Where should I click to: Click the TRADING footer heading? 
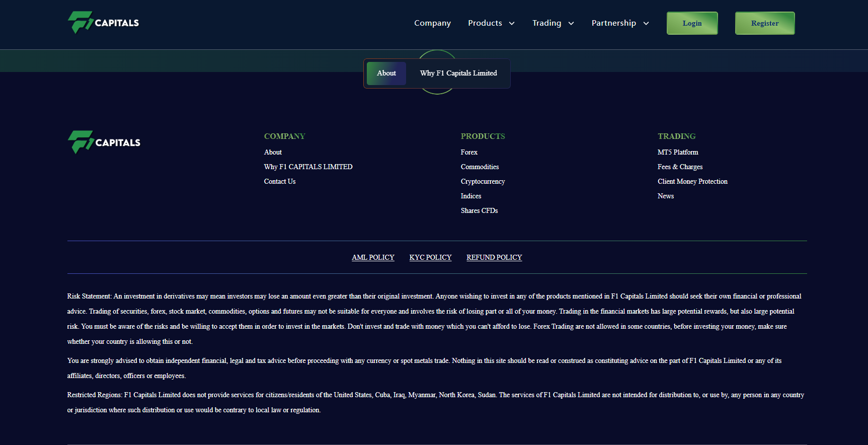click(677, 136)
